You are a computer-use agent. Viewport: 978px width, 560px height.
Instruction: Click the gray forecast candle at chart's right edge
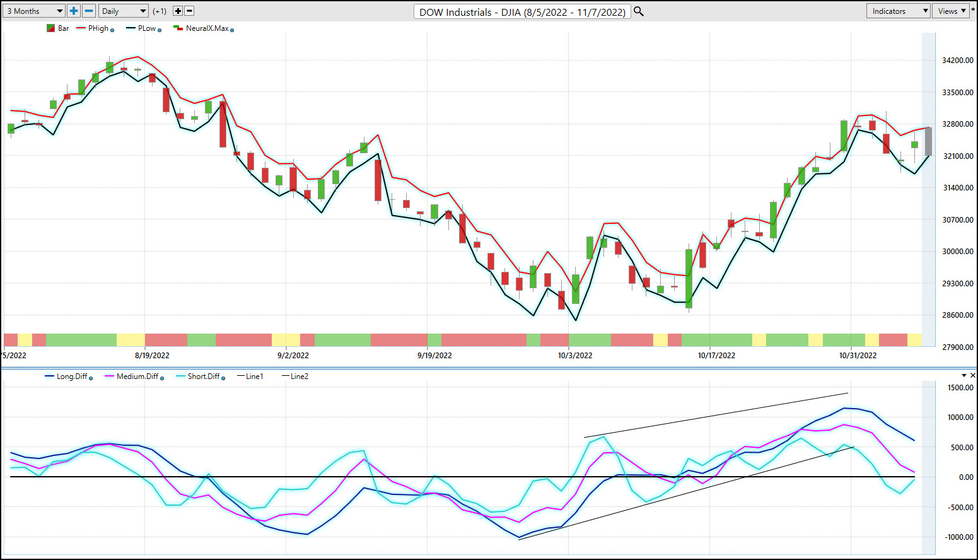point(928,141)
